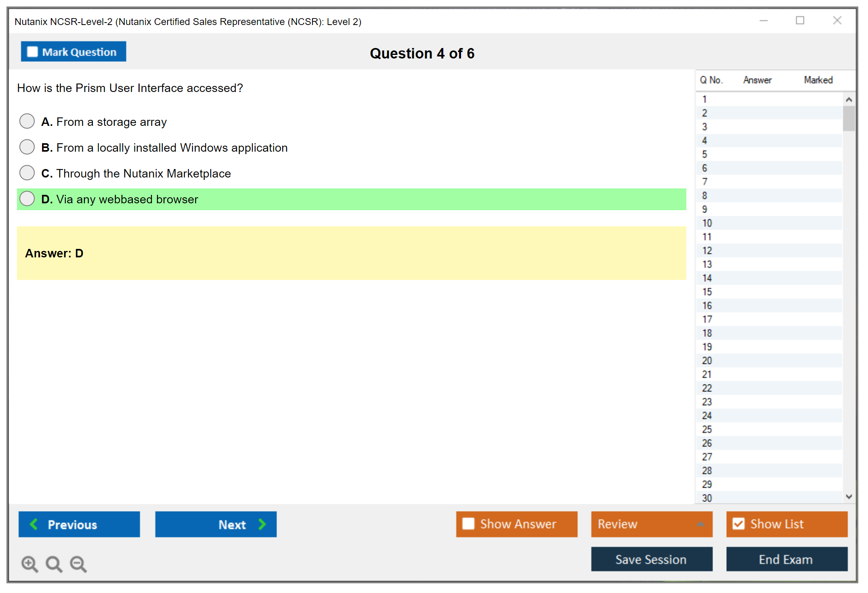Uncheck the Show List checkbox

pyautogui.click(x=738, y=524)
